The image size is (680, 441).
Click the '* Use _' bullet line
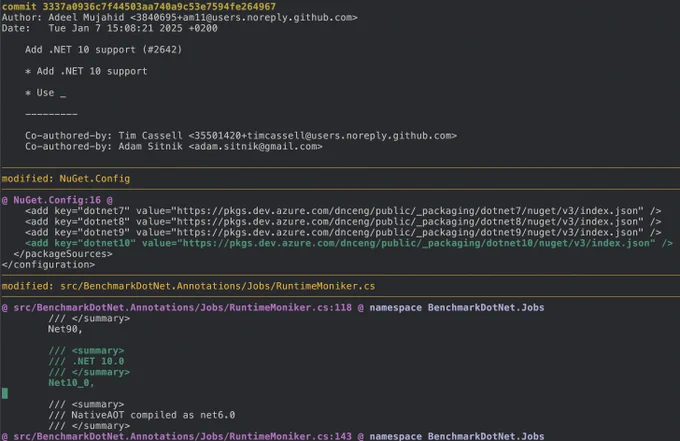(46, 93)
